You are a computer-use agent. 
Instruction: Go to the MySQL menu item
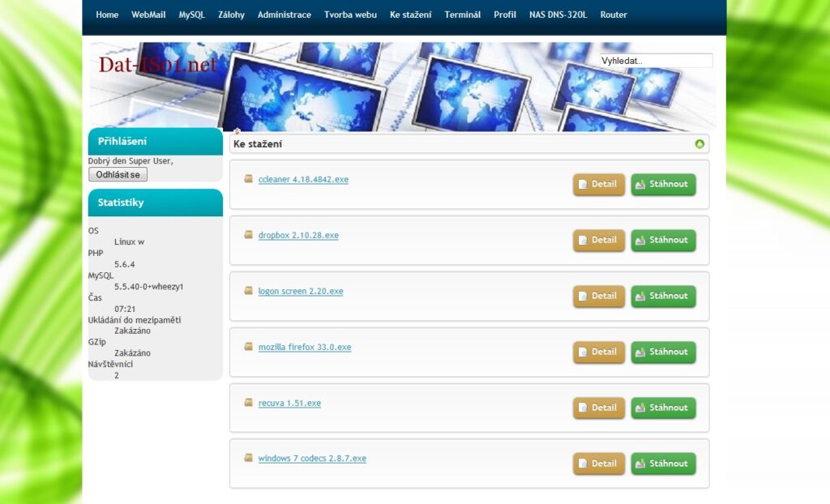(x=192, y=15)
